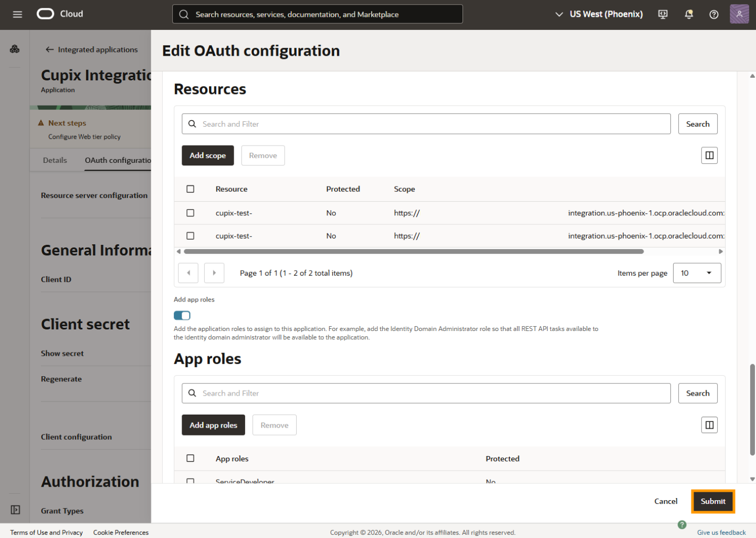Open Cookie Preferences link
Screen dimensions: 756x538
click(x=121, y=532)
